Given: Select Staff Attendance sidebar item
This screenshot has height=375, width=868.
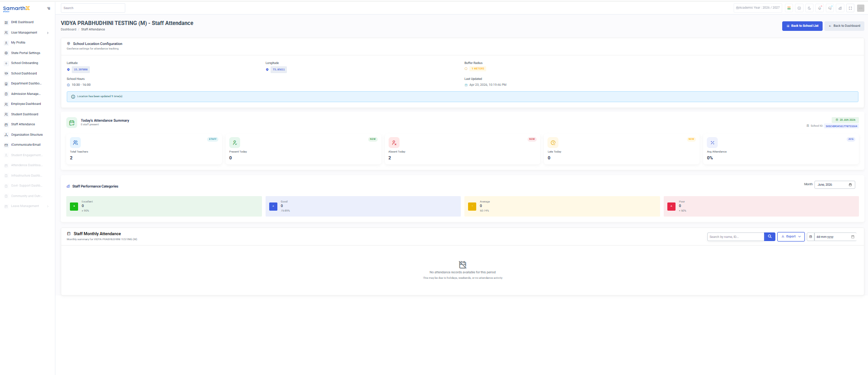Looking at the screenshot, I should tap(23, 124).
